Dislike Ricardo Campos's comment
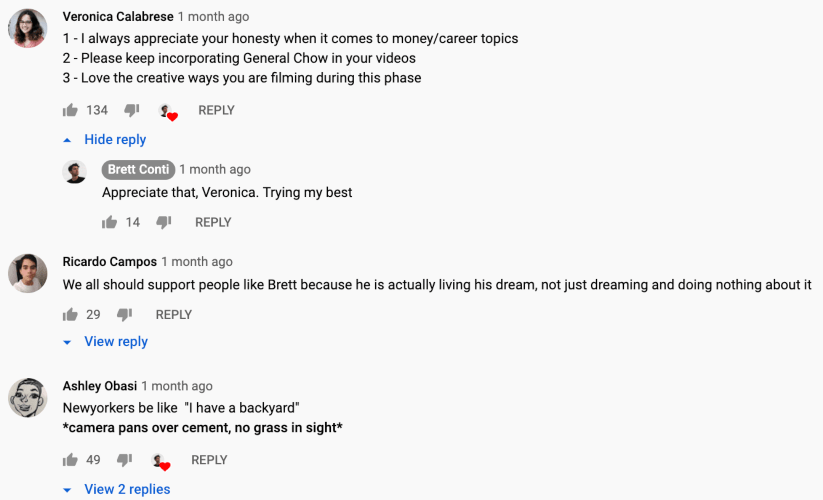 click(x=125, y=314)
